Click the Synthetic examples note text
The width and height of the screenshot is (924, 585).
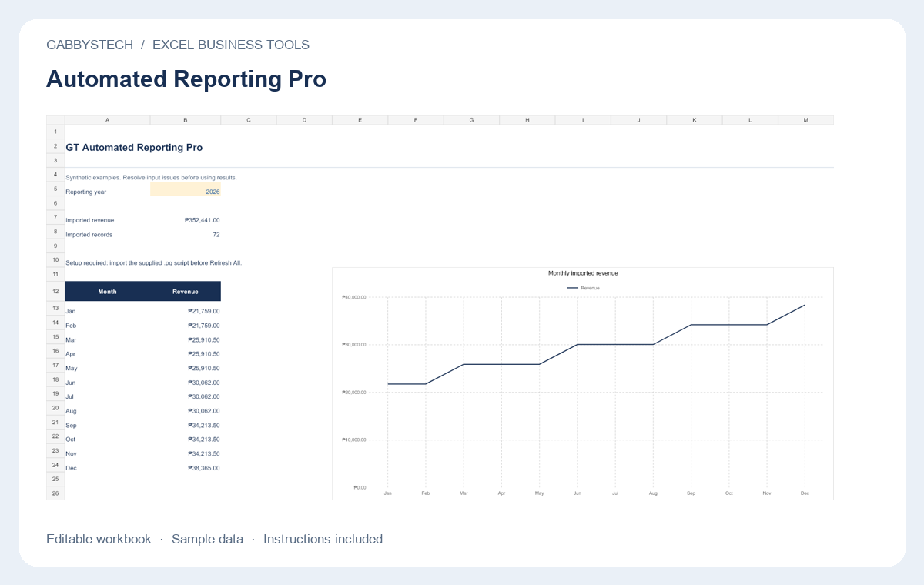tap(152, 178)
